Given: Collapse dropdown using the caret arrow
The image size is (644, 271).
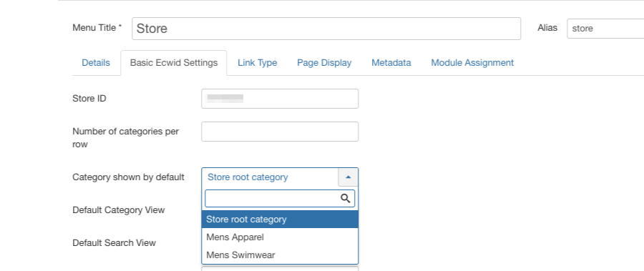Looking at the screenshot, I should point(348,177).
